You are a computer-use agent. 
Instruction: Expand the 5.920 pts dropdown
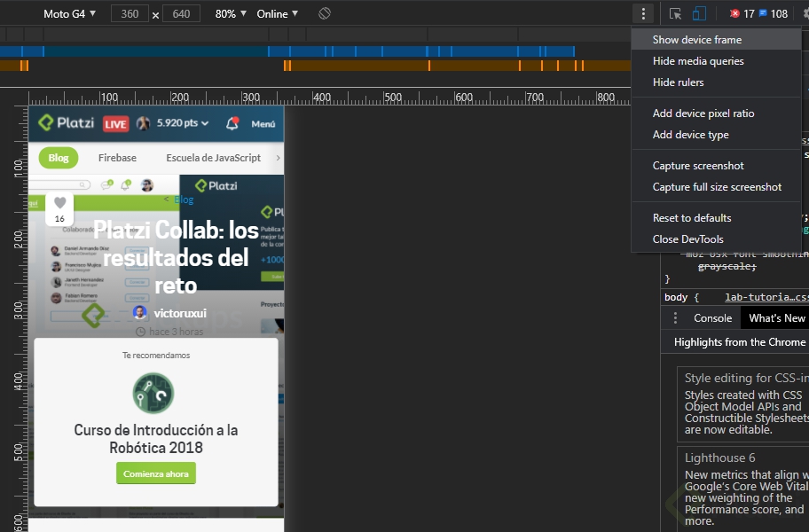click(183, 122)
